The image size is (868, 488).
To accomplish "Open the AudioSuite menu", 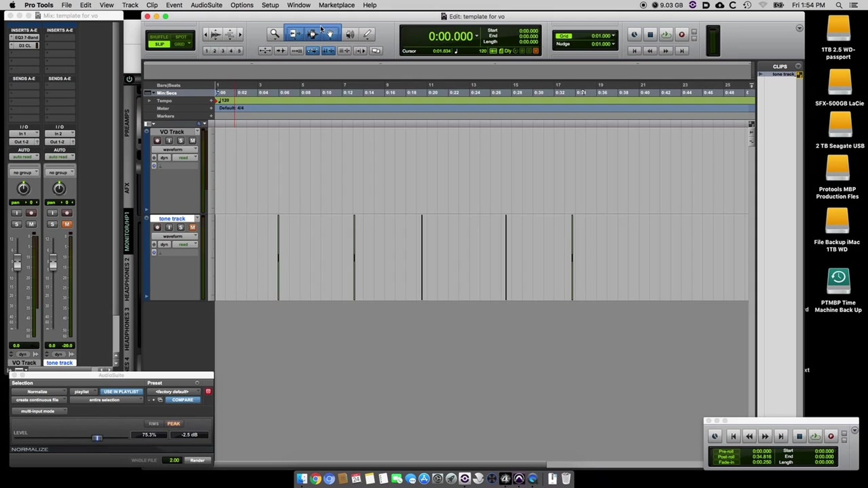I will [206, 5].
